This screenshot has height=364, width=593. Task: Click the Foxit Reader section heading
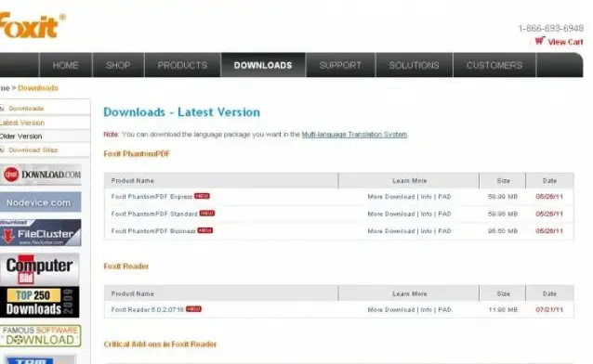(125, 266)
